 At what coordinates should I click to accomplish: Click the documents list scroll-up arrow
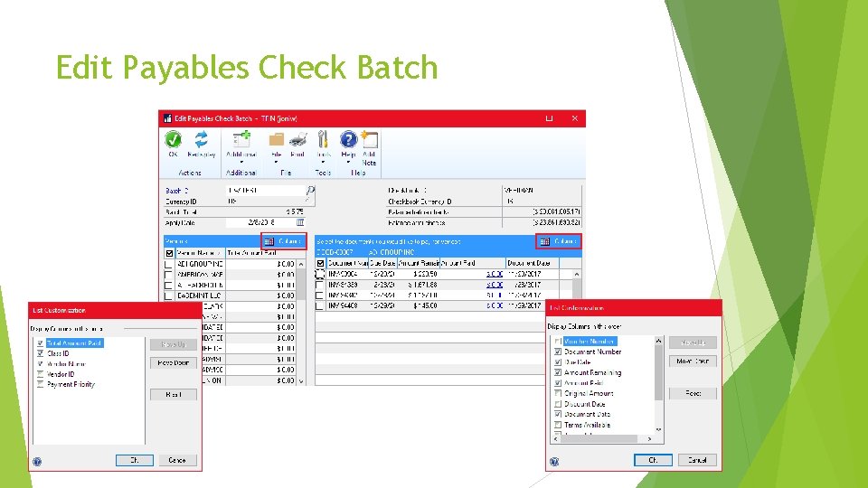tap(577, 275)
